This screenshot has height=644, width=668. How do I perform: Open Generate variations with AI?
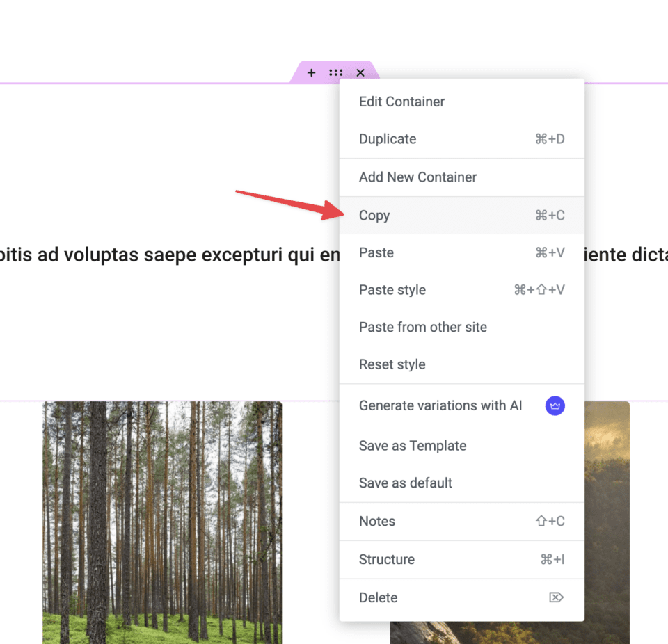click(440, 405)
